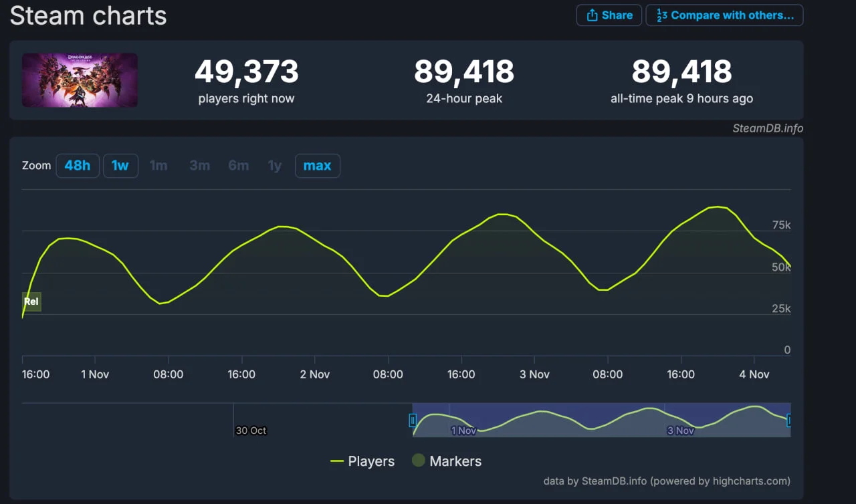Toggle the Players series in legend

click(362, 461)
